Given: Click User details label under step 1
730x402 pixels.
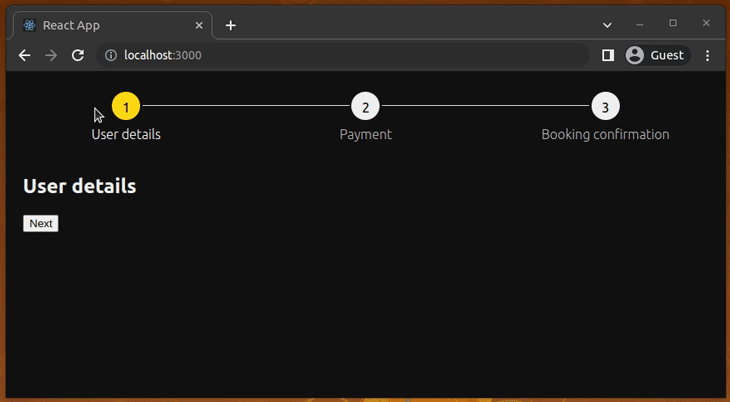Looking at the screenshot, I should click(126, 134).
